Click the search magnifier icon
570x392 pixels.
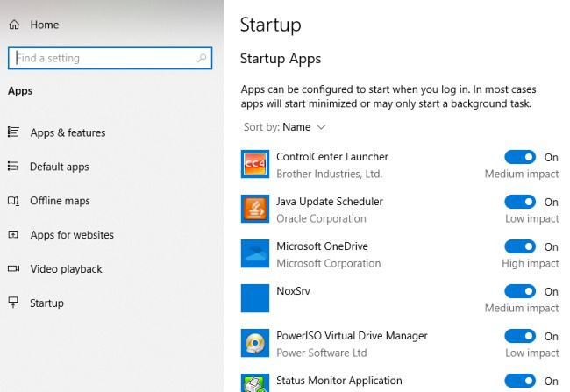coord(202,58)
